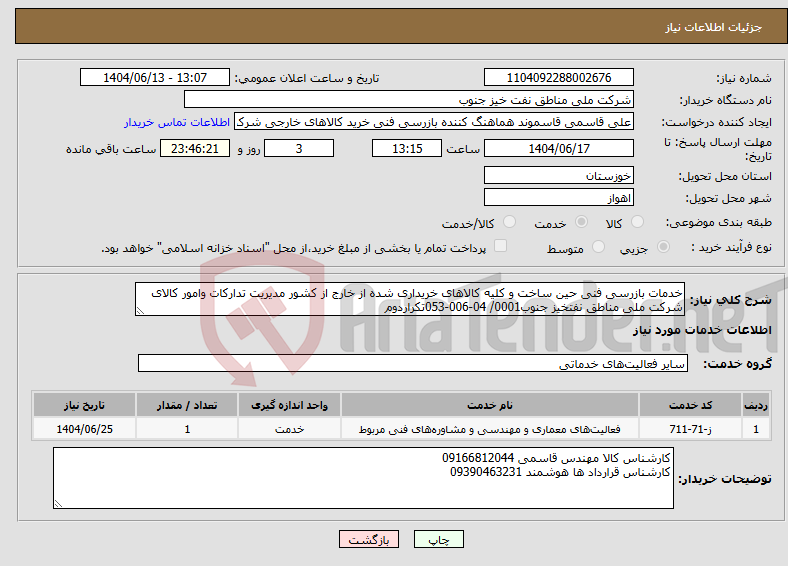Click the quantity cell showing 1

tap(187, 429)
